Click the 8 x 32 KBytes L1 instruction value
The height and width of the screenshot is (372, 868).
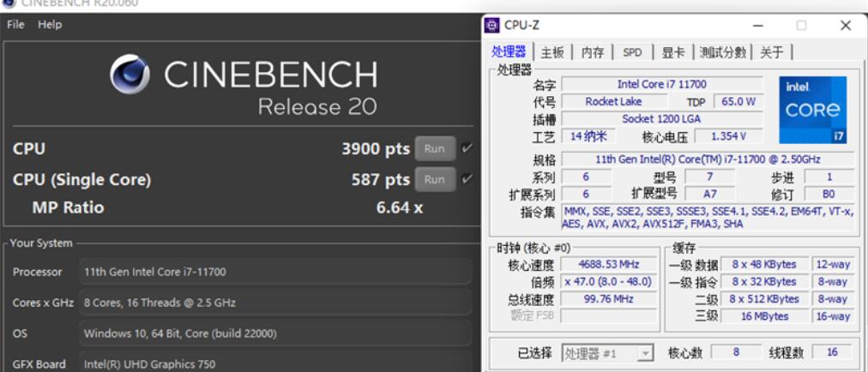point(764,282)
